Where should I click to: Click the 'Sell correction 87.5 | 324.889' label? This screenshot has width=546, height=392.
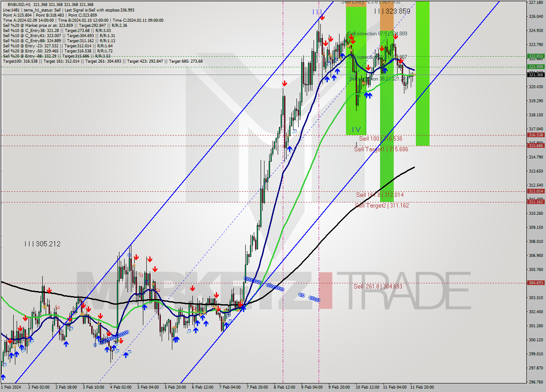378,34
